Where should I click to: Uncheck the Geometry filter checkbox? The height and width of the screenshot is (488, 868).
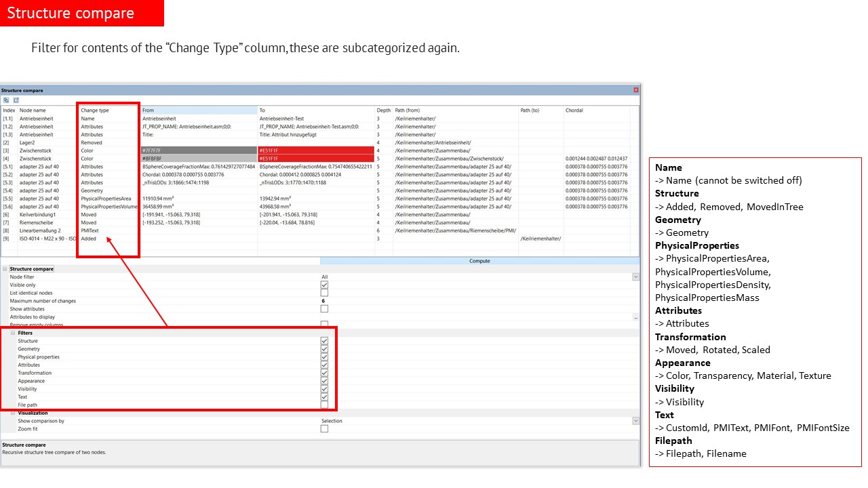click(324, 349)
